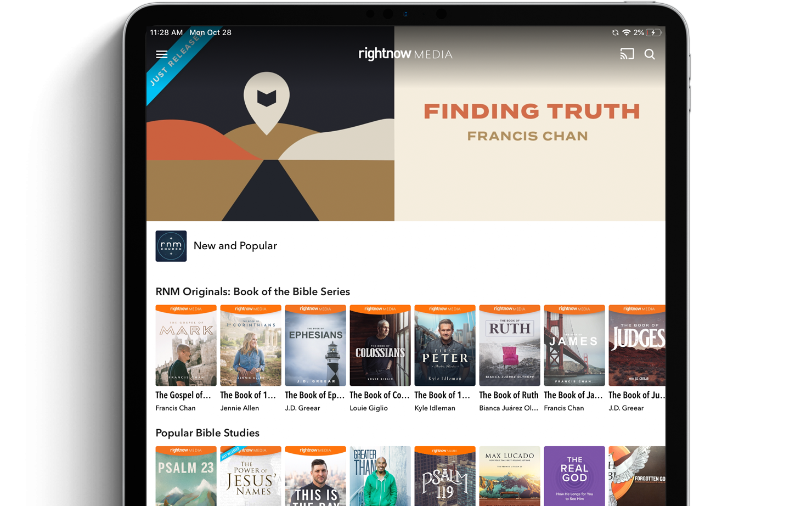Tap author name Jennie Allen

tap(240, 408)
